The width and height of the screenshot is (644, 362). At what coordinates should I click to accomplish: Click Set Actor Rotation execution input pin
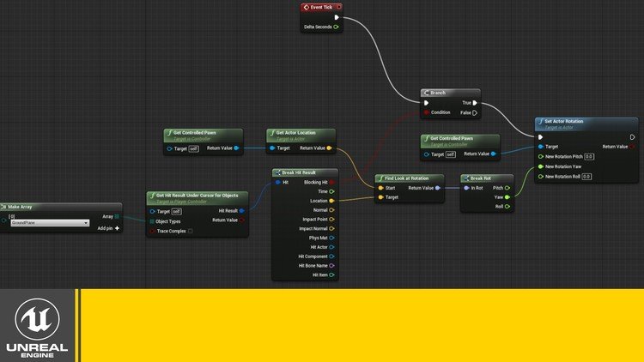(x=540, y=137)
